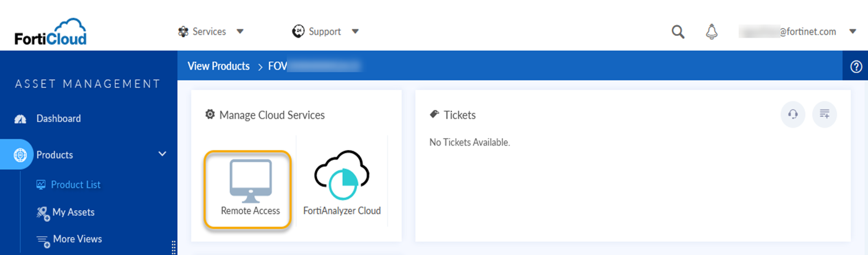This screenshot has width=868, height=255.
Task: Click the Support 24-hour icon
Action: point(298,31)
